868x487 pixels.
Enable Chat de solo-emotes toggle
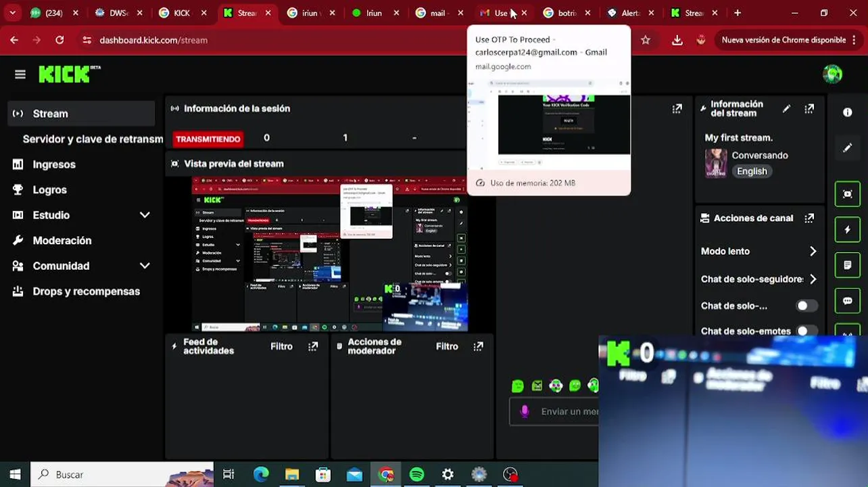(806, 331)
